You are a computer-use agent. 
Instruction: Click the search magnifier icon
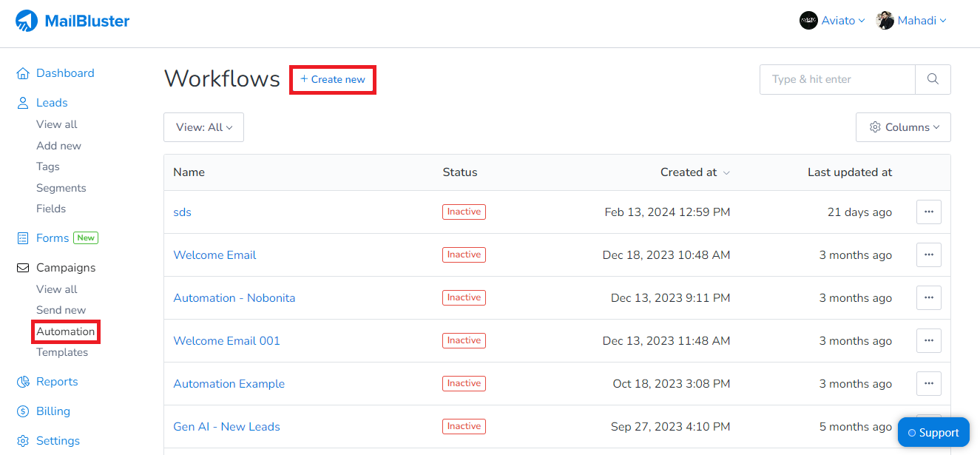tap(932, 79)
